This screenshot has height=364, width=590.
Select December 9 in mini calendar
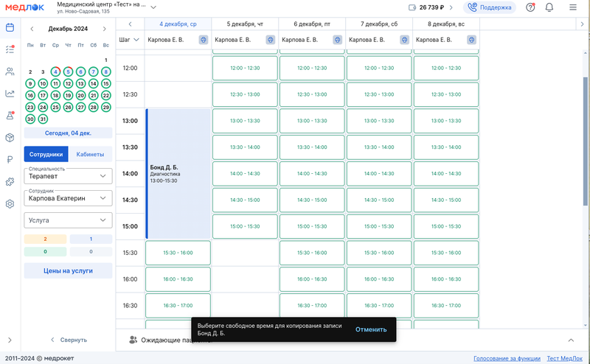pos(30,83)
